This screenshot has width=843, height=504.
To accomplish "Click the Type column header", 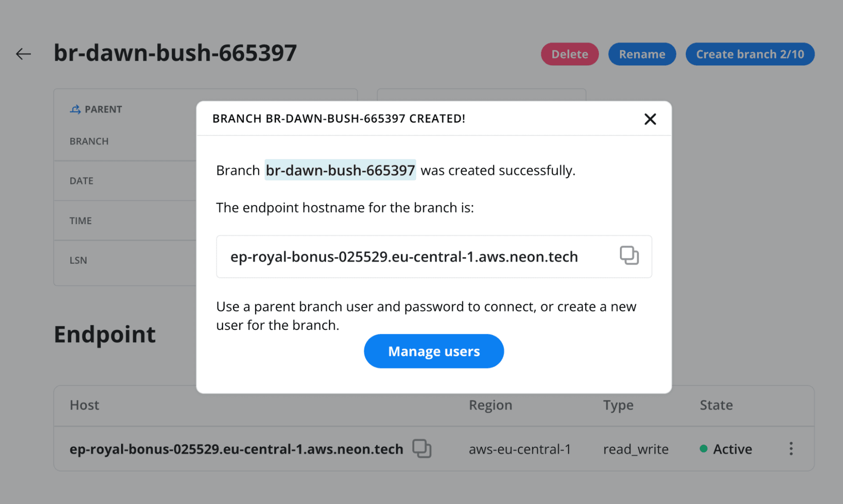I will tap(618, 405).
